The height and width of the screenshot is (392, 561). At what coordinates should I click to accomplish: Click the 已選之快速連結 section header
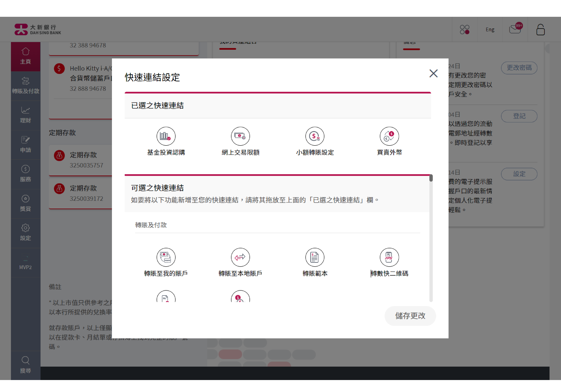pyautogui.click(x=278, y=105)
